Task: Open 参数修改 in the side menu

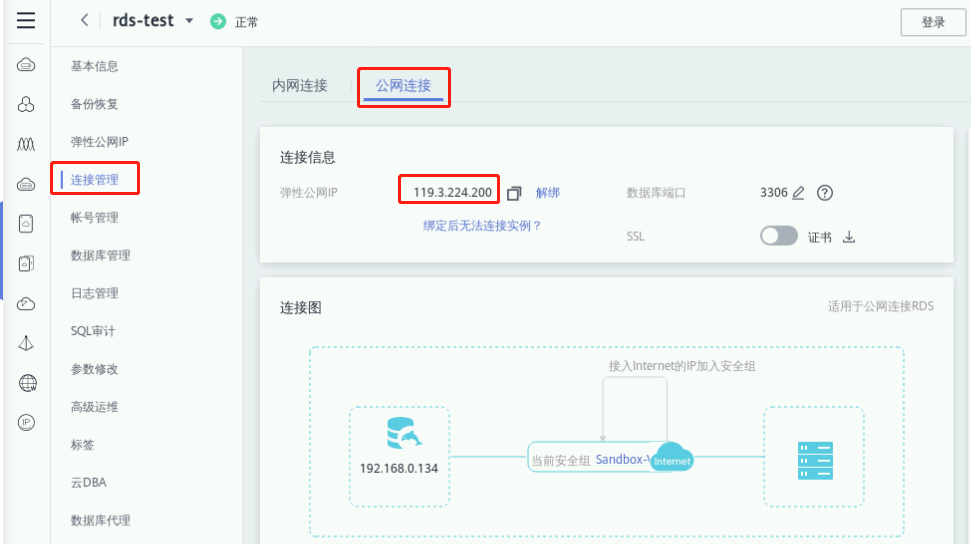Action: click(94, 369)
